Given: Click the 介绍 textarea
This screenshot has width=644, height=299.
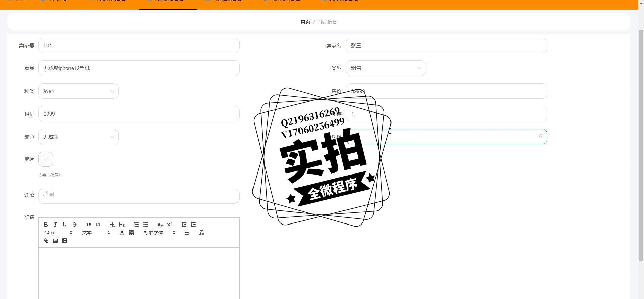Looking at the screenshot, I should (139, 196).
